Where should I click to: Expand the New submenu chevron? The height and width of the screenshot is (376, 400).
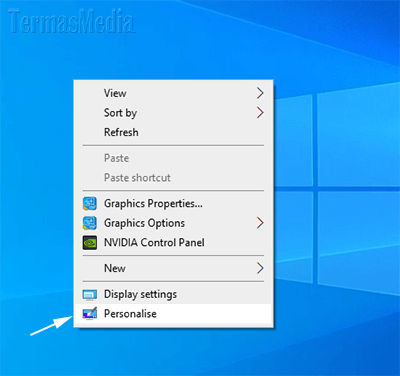(x=260, y=268)
